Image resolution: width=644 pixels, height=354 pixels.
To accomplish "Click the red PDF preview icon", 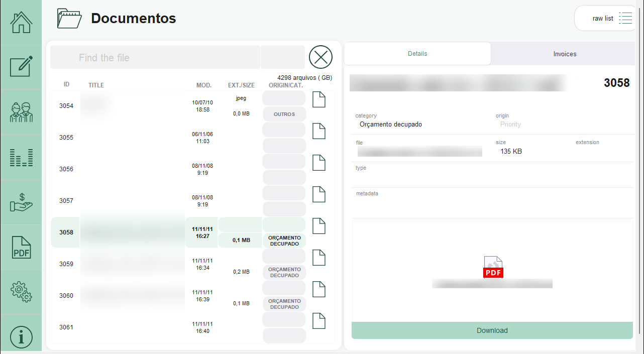I will pos(493,267).
